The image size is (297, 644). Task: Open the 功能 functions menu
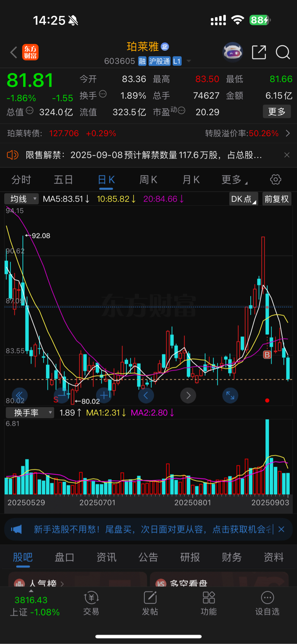point(209,603)
